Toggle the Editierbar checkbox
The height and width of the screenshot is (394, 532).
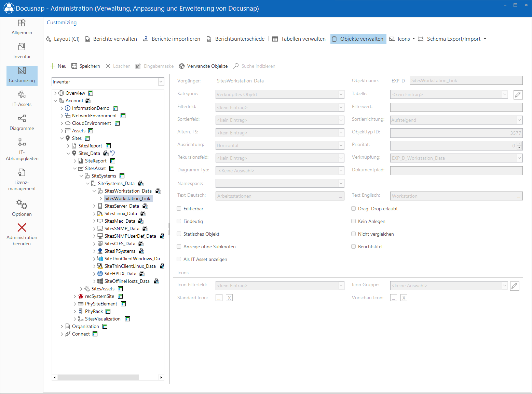(179, 209)
